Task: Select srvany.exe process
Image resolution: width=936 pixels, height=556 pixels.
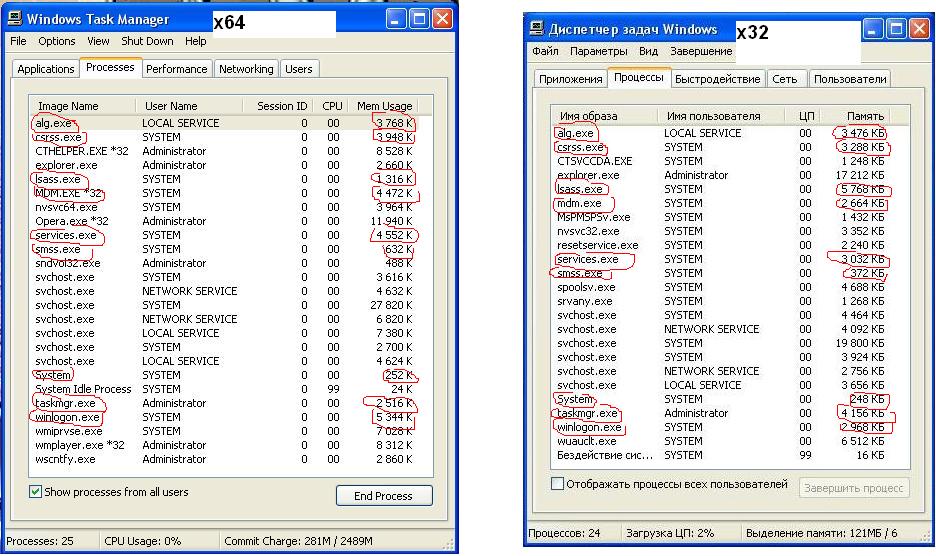Action: pos(721,301)
